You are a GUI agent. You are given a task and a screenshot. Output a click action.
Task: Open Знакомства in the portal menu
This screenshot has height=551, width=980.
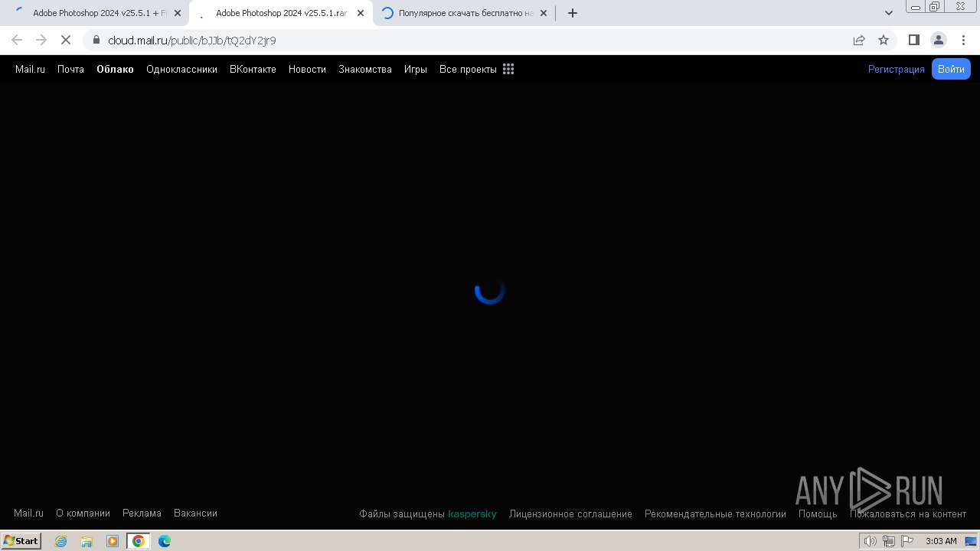(x=364, y=69)
